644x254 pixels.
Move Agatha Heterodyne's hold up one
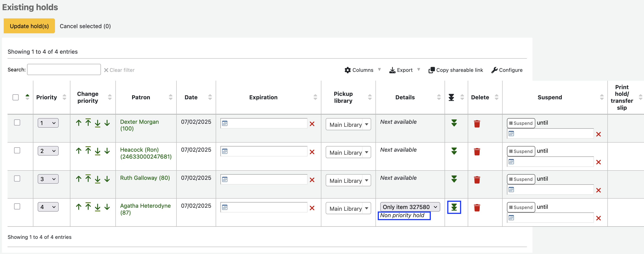click(x=79, y=207)
